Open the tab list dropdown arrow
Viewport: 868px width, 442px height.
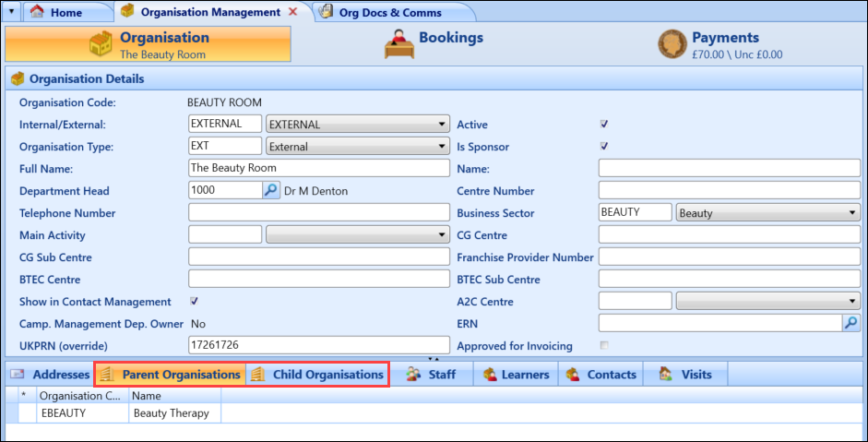12,11
